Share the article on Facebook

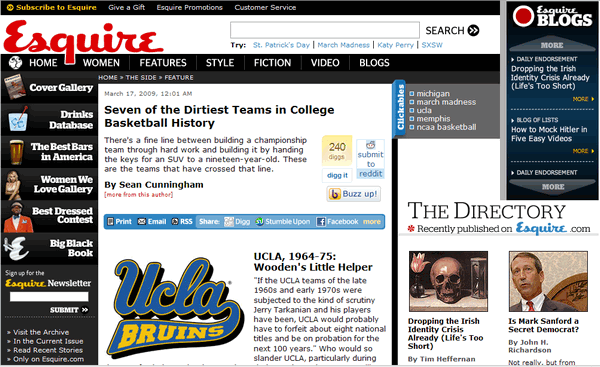point(338,222)
